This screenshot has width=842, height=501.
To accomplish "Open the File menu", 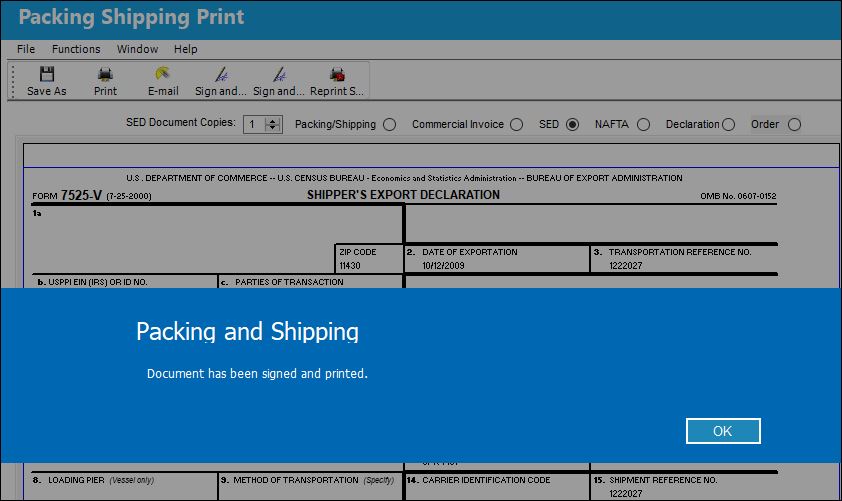I will (26, 49).
